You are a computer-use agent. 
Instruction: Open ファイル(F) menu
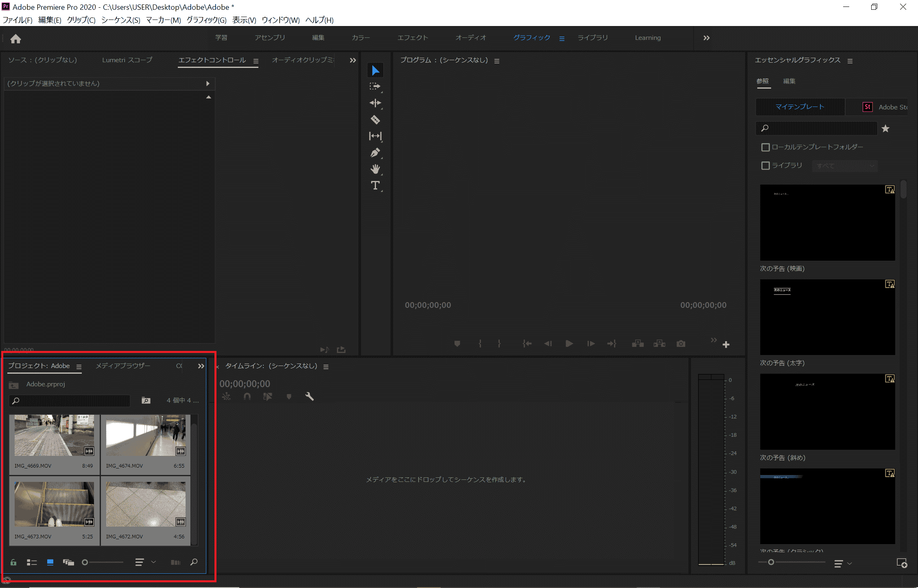17,20
